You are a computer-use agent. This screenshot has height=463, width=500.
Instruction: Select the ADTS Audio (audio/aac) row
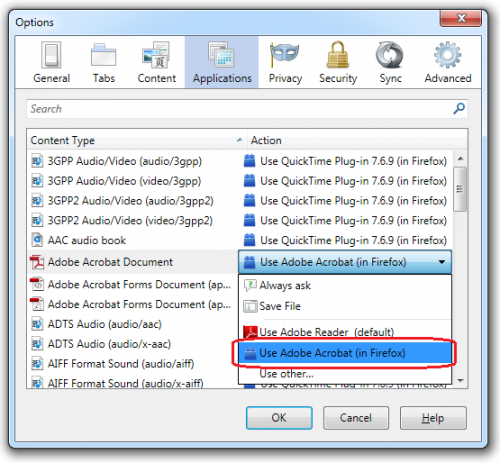coord(133,324)
